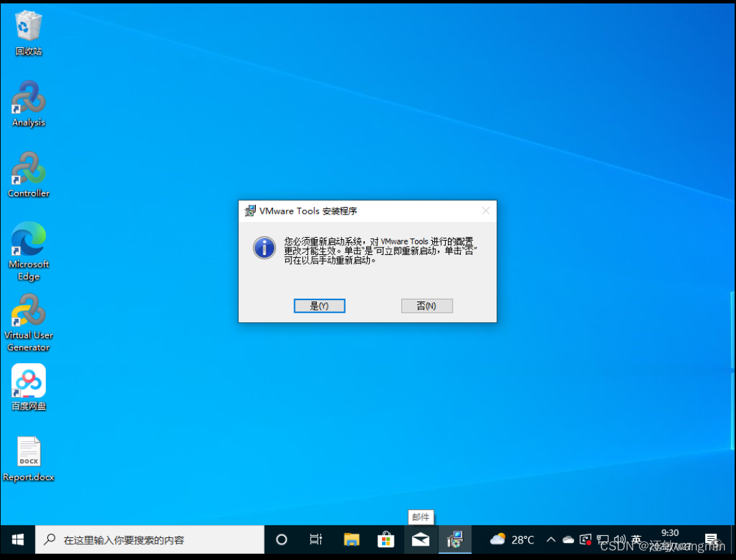Click the 否(N) button to restart later
The image size is (736, 560).
[427, 306]
